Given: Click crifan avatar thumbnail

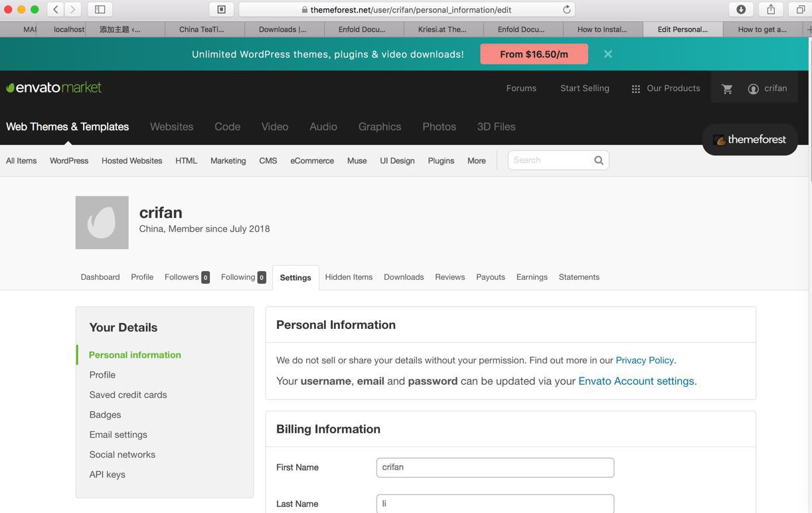Looking at the screenshot, I should (x=102, y=223).
